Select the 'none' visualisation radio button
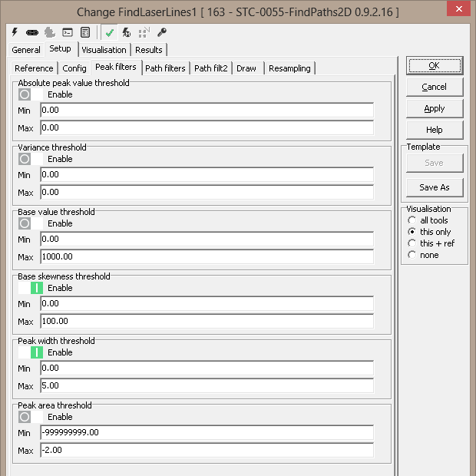The image size is (476, 476). [413, 255]
